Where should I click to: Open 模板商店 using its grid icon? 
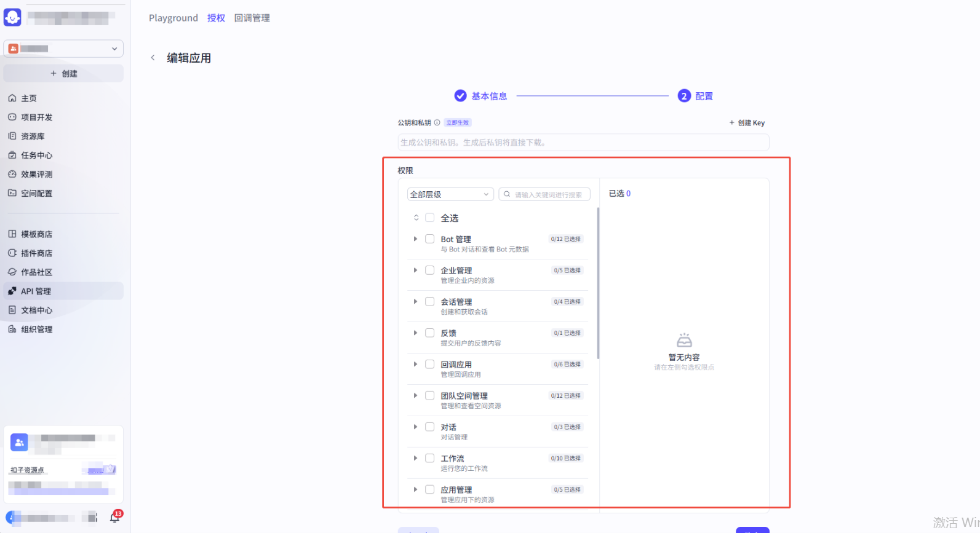12,234
